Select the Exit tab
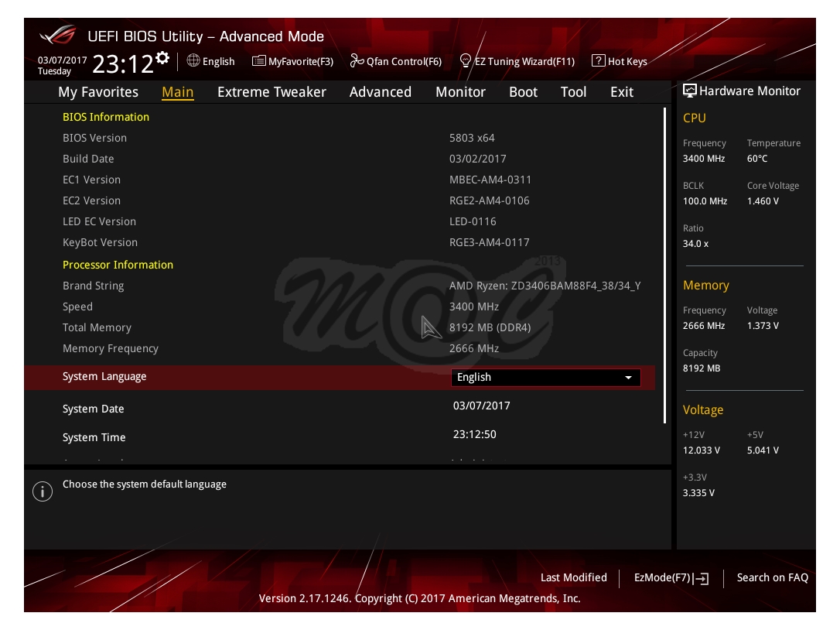The image size is (840, 630). coord(621,92)
